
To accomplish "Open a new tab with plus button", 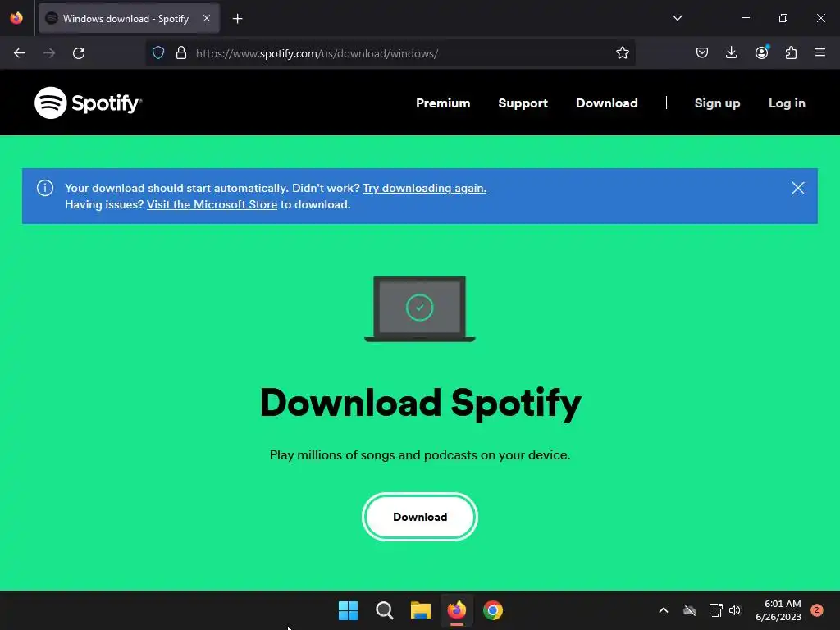I will (x=237, y=19).
